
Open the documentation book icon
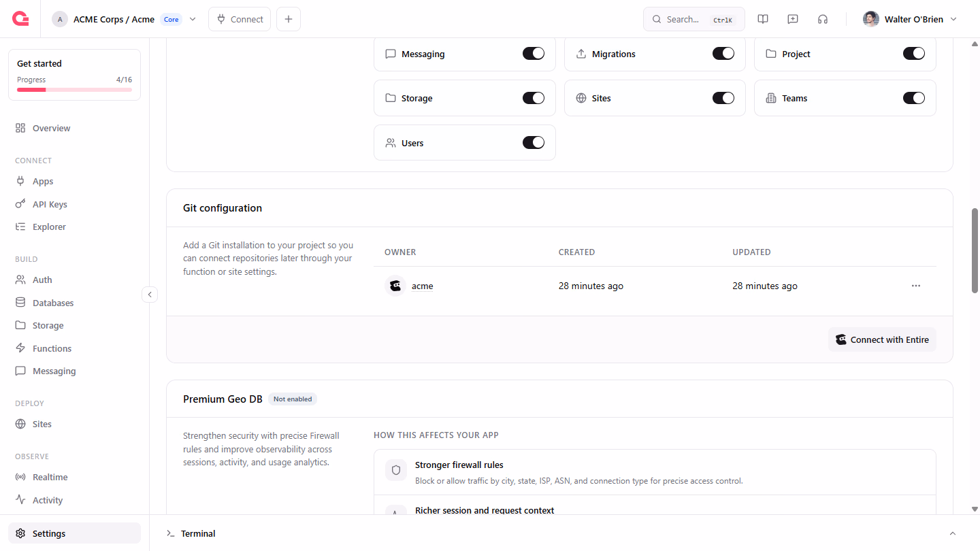coord(763,19)
